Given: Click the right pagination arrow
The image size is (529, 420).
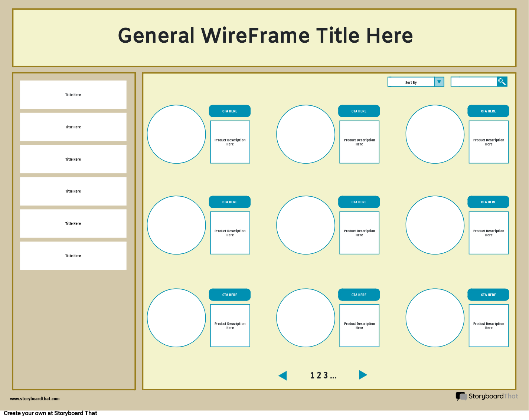Looking at the screenshot, I should point(363,375).
